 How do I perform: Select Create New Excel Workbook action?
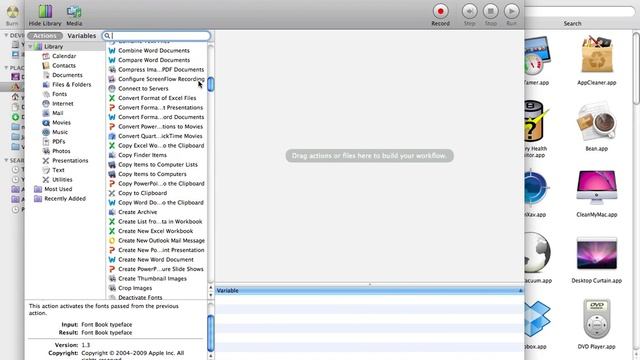point(155,231)
